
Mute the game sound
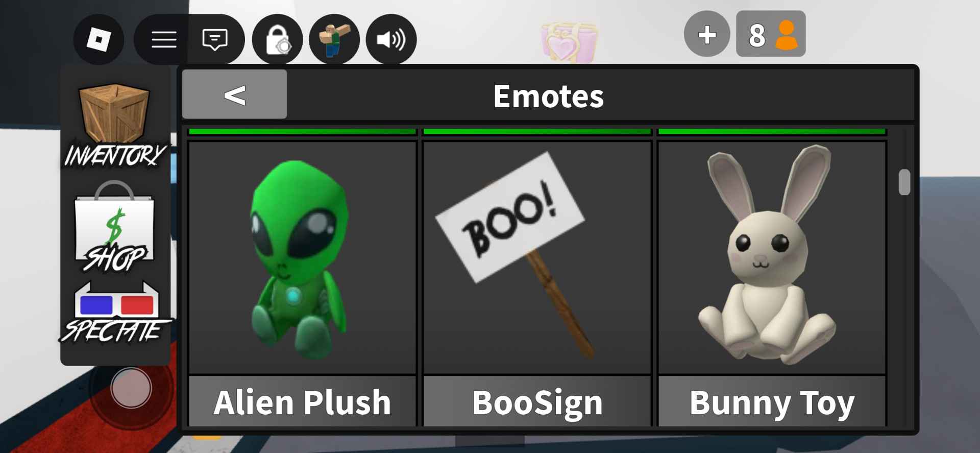(x=391, y=39)
